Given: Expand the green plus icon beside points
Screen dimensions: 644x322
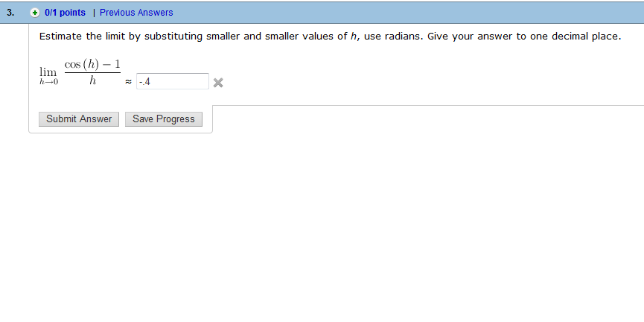Looking at the screenshot, I should coord(35,13).
